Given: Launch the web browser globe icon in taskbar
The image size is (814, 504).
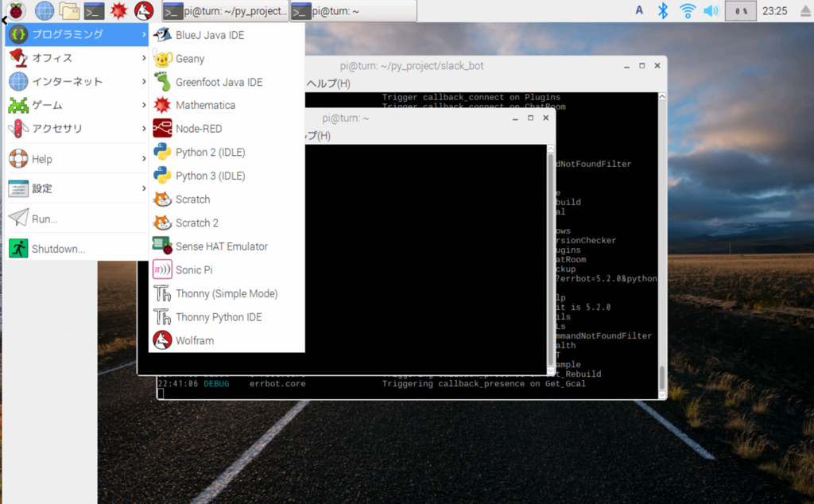Looking at the screenshot, I should pos(45,10).
